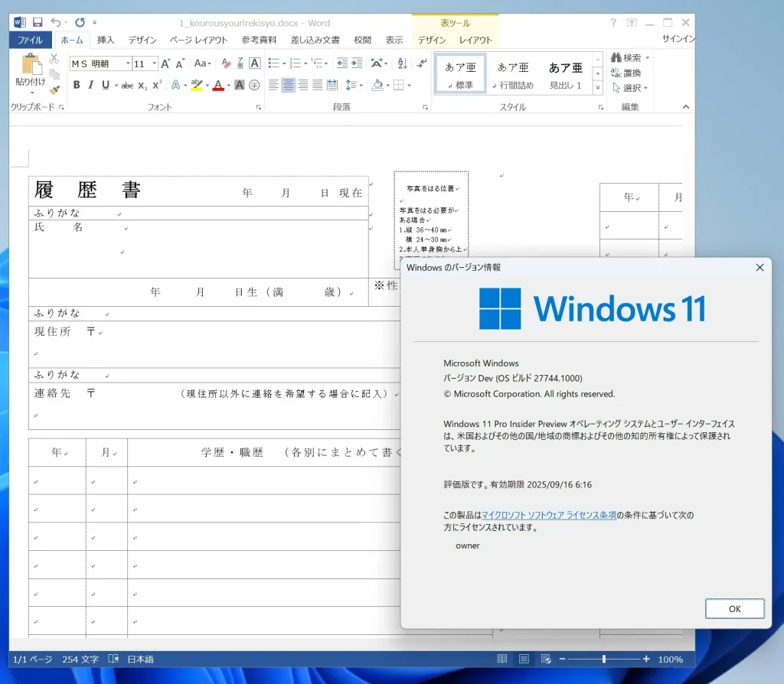This screenshot has height=684, width=784.
Task: Click the Web Layout view icon
Action: click(x=546, y=659)
